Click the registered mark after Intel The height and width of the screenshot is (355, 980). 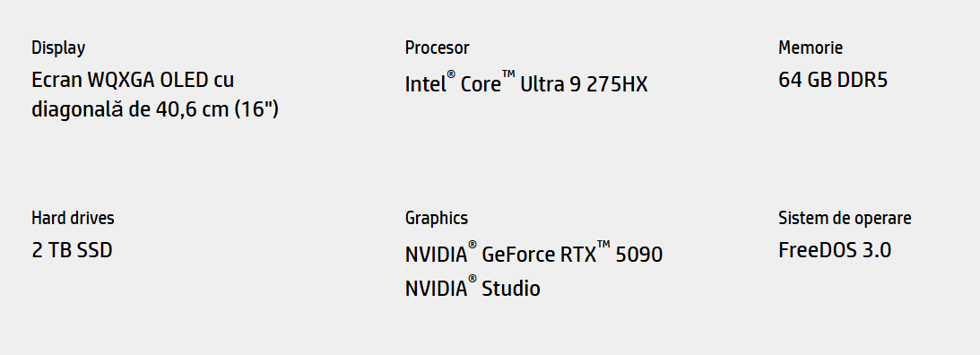pyautogui.click(x=451, y=74)
